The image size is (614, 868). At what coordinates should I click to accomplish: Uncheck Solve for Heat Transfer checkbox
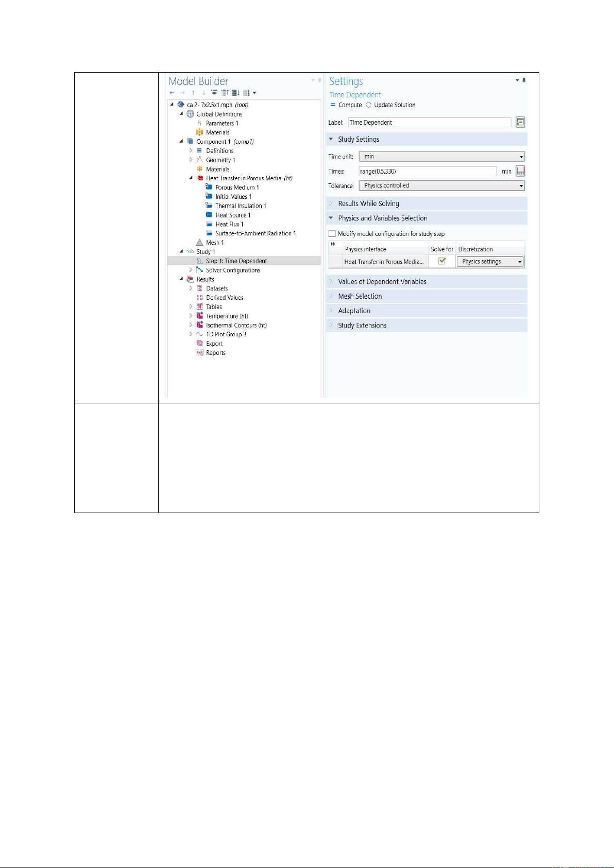click(x=441, y=261)
